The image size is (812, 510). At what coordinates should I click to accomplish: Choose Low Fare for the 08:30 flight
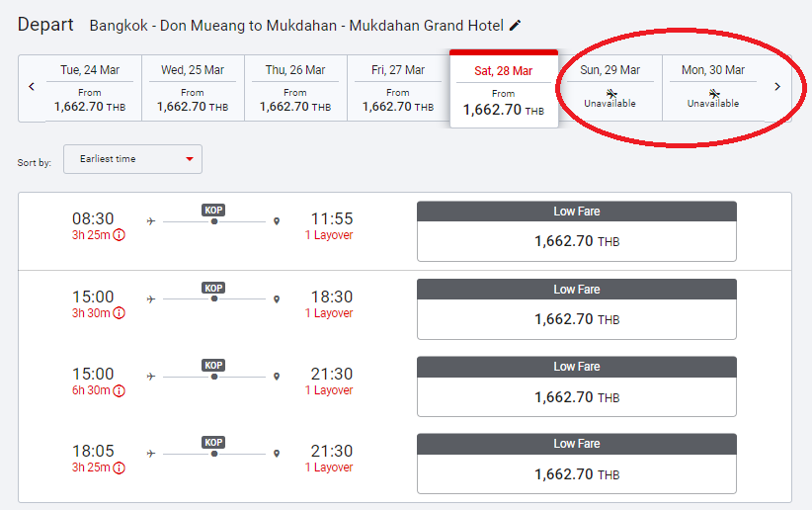coord(576,231)
